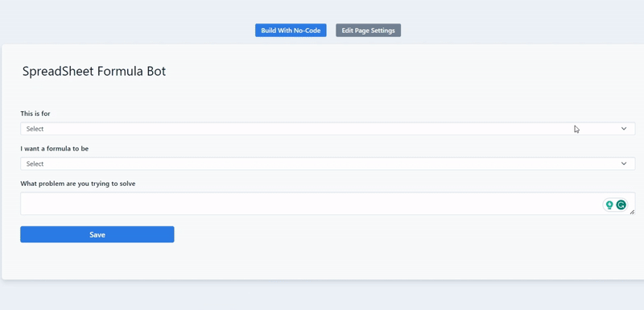Open the 'This is for' Select dropdown
Screen dimensions: 644x310
tap(328, 129)
